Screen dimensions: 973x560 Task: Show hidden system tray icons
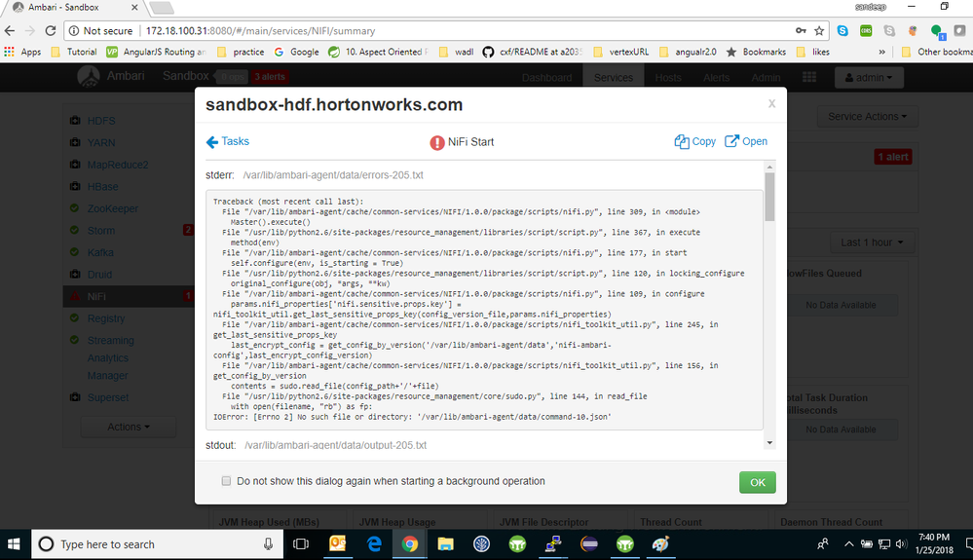pyautogui.click(x=848, y=544)
